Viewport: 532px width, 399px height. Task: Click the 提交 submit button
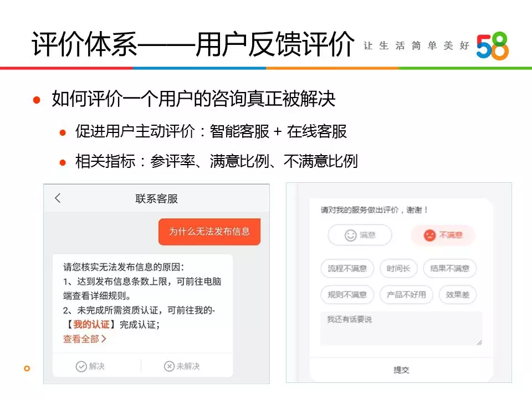401,370
